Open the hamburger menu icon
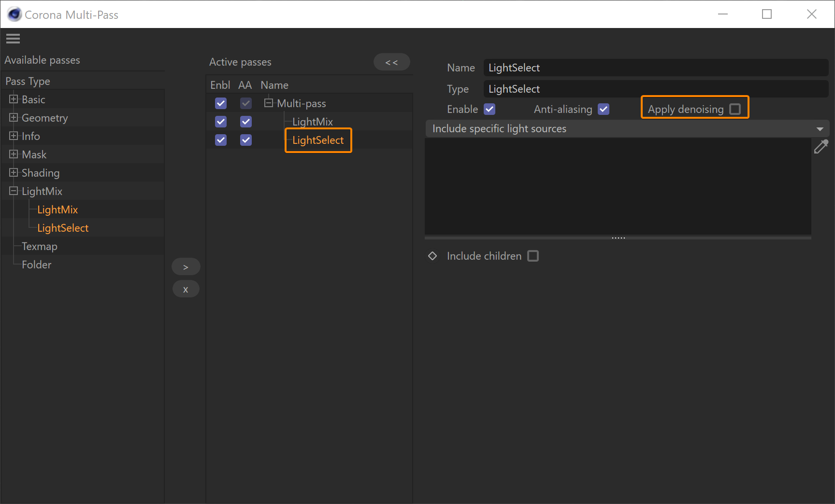 (13, 39)
